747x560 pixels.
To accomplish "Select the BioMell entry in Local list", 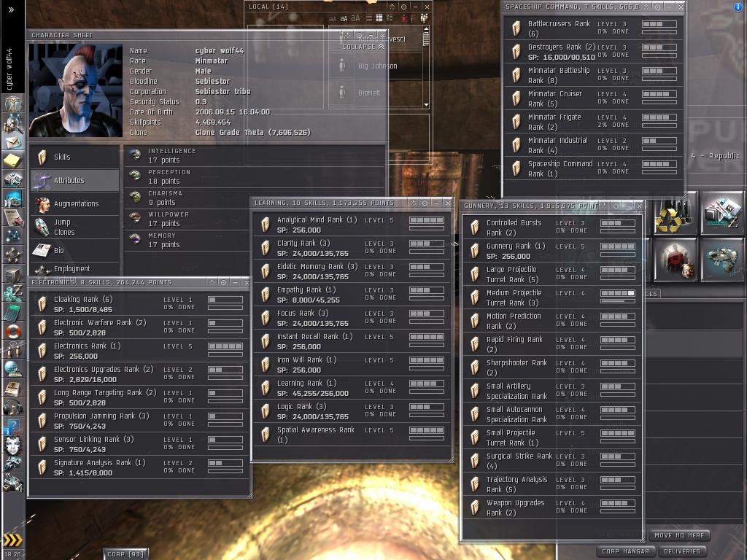I will [375, 93].
